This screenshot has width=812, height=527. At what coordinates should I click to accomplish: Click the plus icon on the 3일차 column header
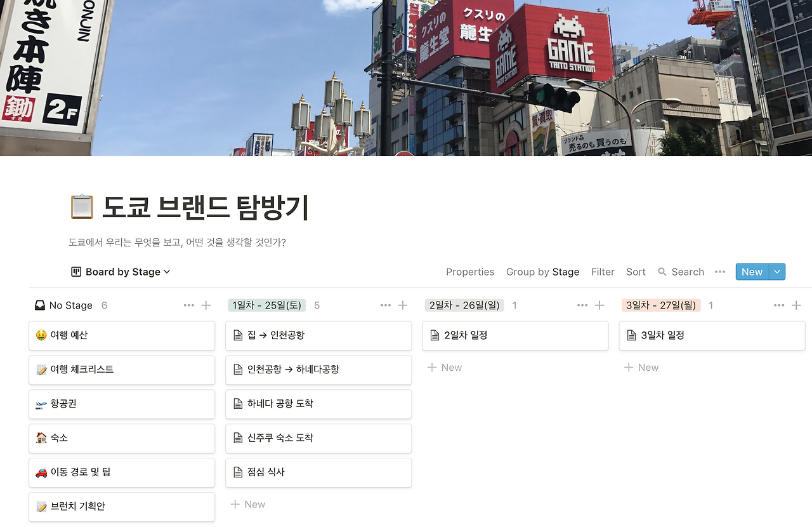[x=796, y=305]
